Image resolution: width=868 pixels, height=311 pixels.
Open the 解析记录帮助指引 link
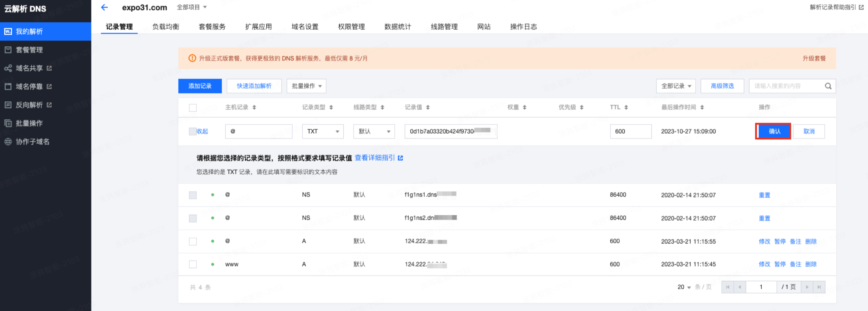coord(837,7)
